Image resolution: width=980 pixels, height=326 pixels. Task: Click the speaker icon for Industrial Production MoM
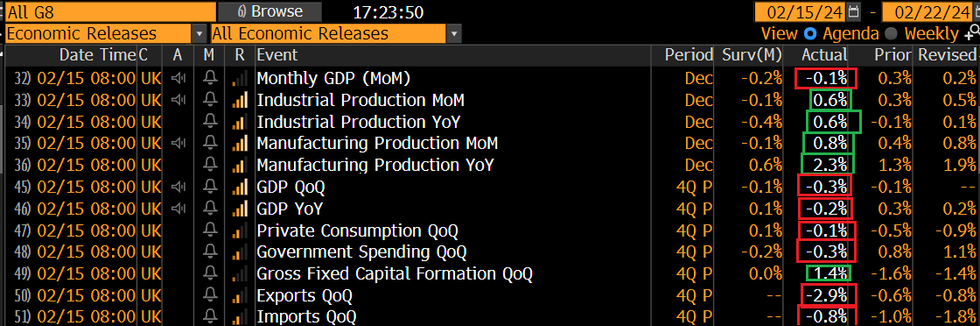[178, 100]
